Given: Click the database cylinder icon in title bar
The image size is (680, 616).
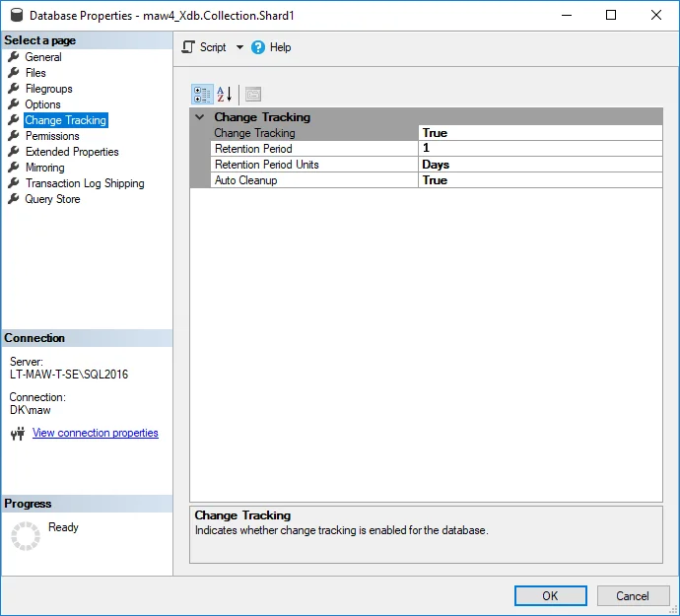Looking at the screenshot, I should (x=17, y=15).
